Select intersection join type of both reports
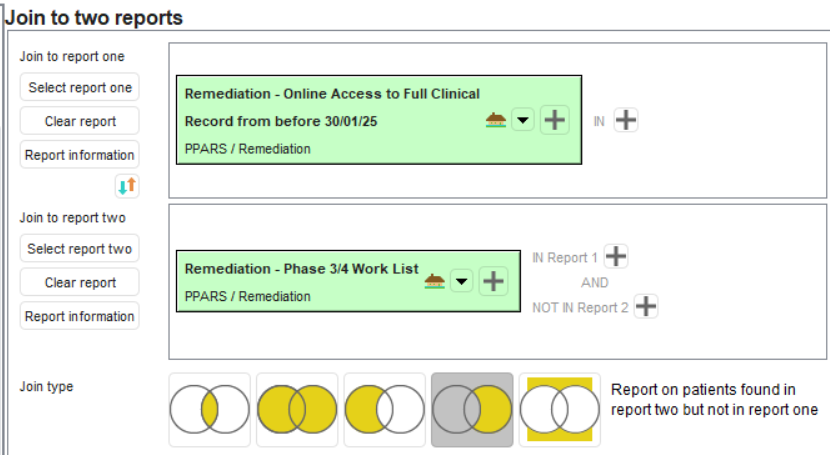The height and width of the screenshot is (455, 830). coord(209,409)
